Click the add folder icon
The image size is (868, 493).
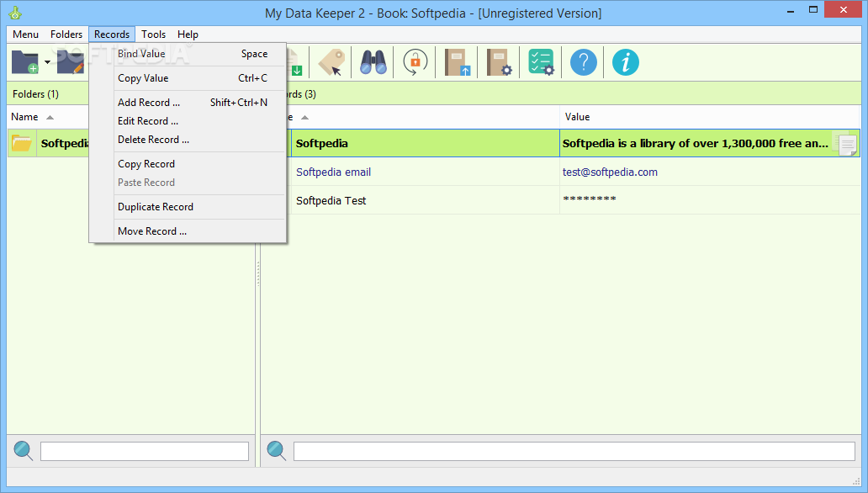coord(25,62)
